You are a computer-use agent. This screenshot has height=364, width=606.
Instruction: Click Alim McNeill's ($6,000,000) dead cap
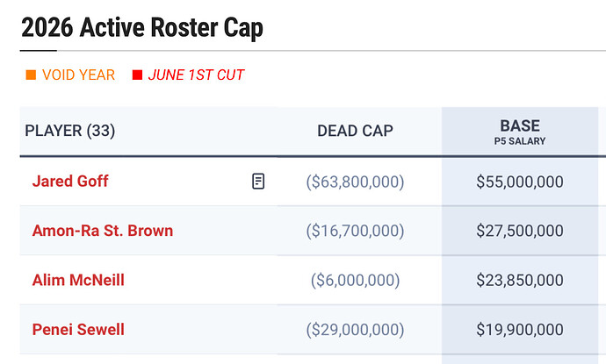[x=355, y=281]
